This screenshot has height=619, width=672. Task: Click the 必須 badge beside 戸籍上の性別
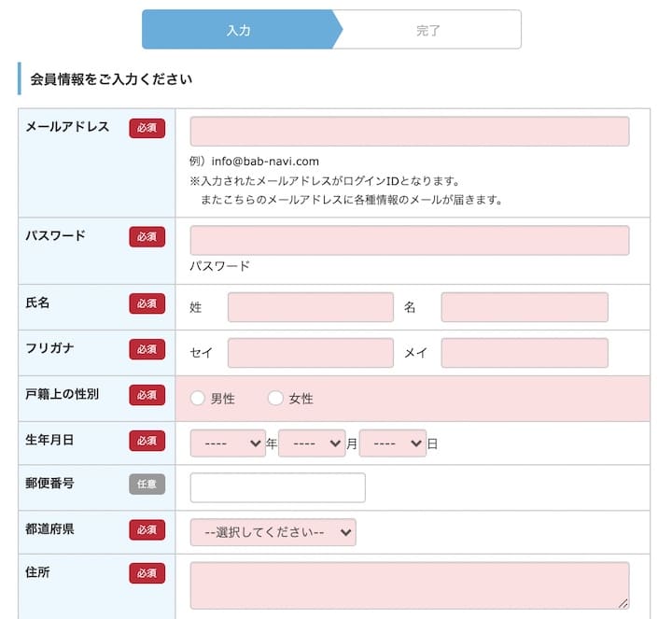pyautogui.click(x=147, y=395)
